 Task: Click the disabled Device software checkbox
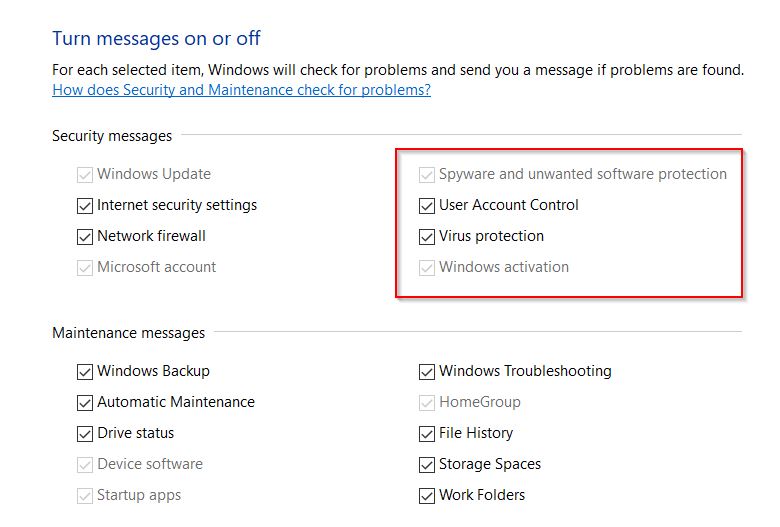pyautogui.click(x=85, y=465)
